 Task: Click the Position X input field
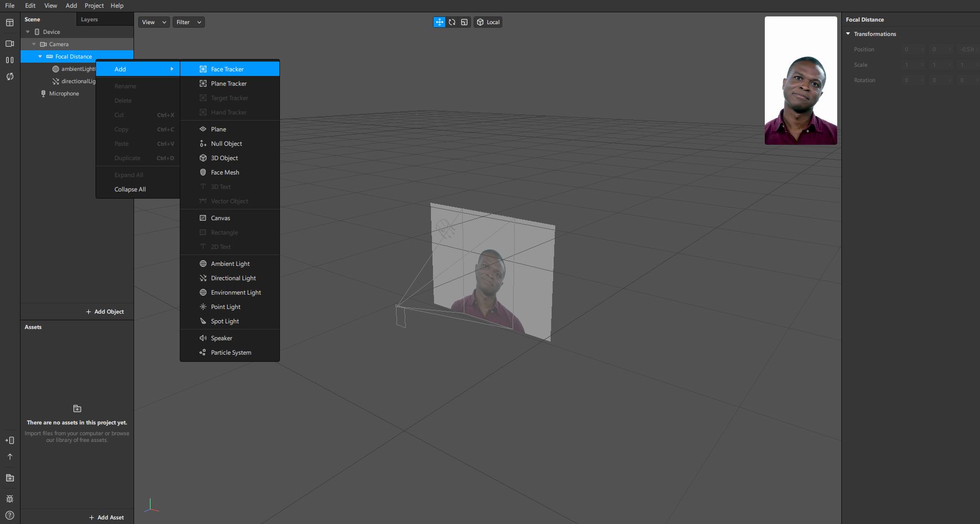(913, 49)
